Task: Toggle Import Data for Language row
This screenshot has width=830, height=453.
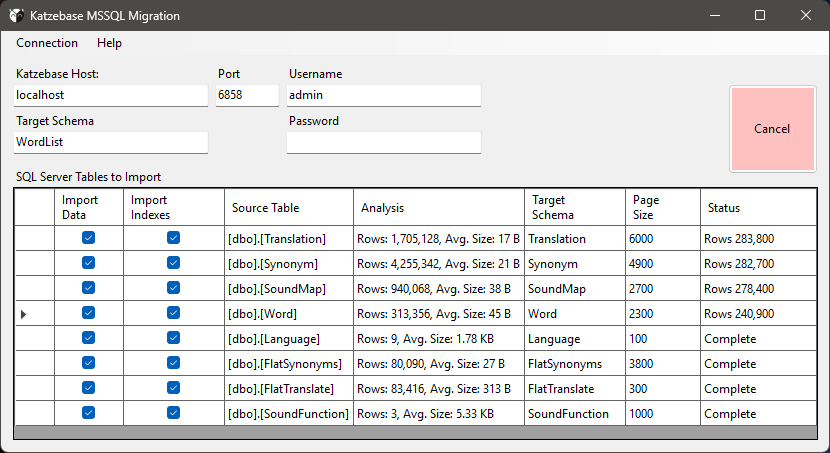Action: click(88, 338)
